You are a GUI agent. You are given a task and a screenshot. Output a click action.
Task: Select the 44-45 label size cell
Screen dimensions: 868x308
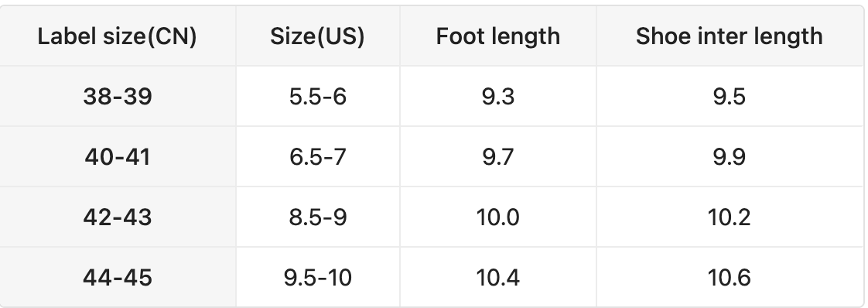(x=118, y=277)
